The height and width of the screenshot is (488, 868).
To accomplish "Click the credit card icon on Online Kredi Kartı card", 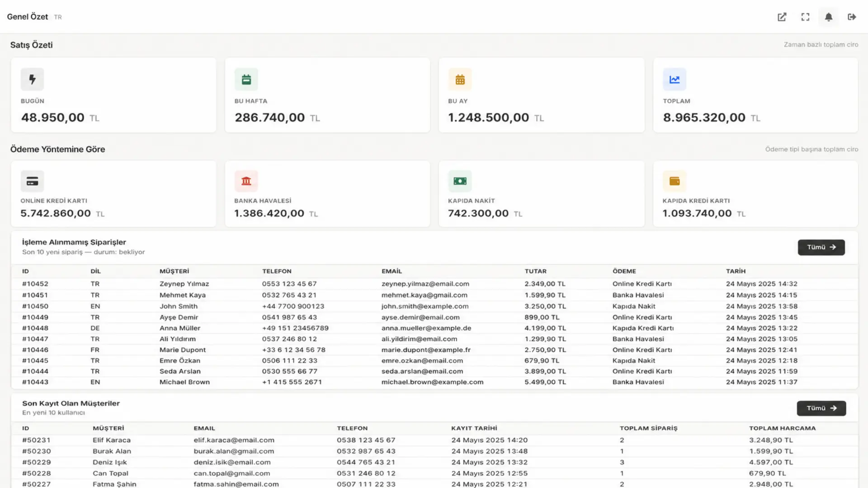I will click(x=32, y=181).
